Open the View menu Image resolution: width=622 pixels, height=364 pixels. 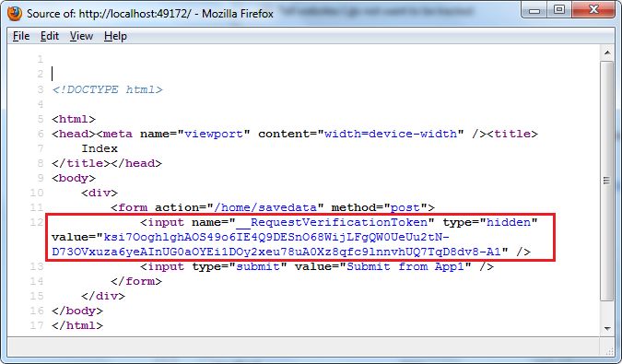(x=81, y=36)
